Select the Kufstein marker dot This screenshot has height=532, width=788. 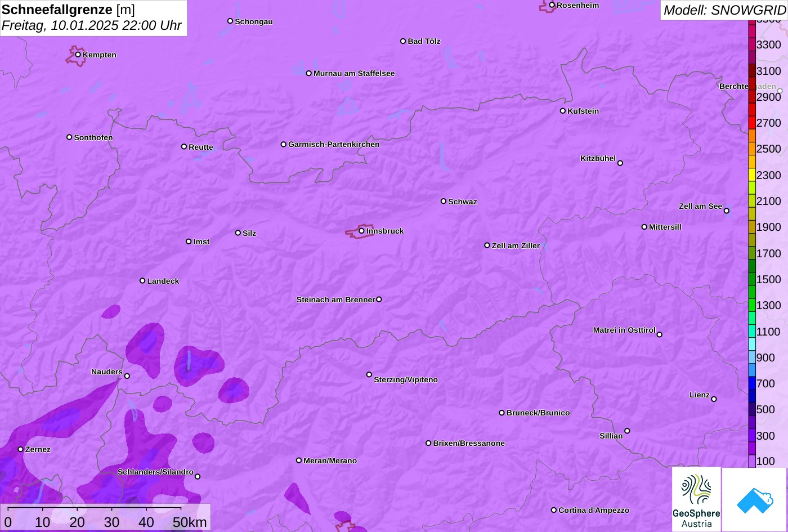point(563,111)
